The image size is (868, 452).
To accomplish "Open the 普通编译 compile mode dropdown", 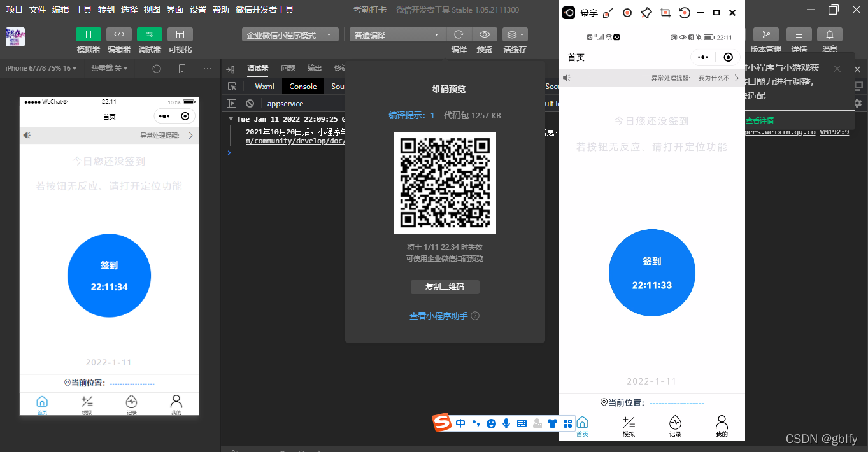I will click(397, 35).
